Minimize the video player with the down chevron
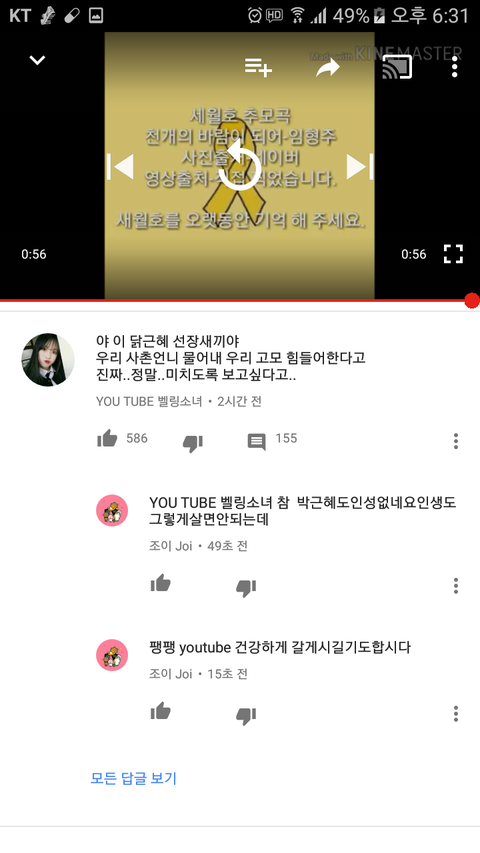Image resolution: width=480 pixels, height=853 pixels. [x=37, y=60]
